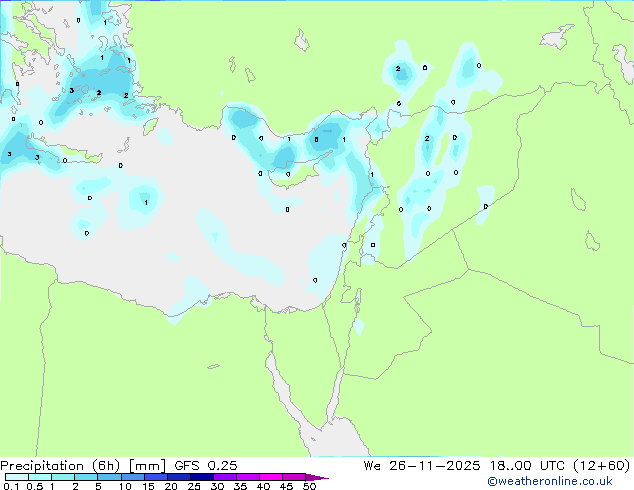Click the 'We 26-11-2025' date text
Image resolution: width=634 pixels, height=490 pixels.
pyautogui.click(x=422, y=466)
